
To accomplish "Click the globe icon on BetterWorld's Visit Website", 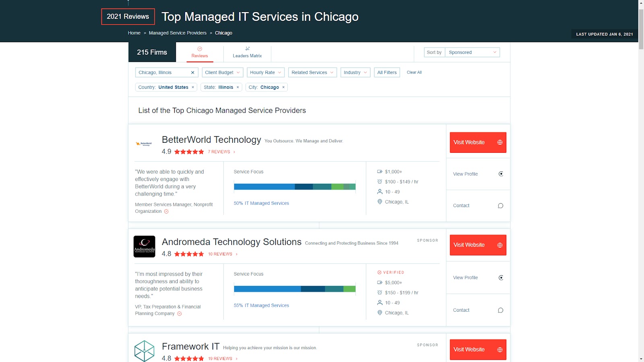I will click(500, 142).
